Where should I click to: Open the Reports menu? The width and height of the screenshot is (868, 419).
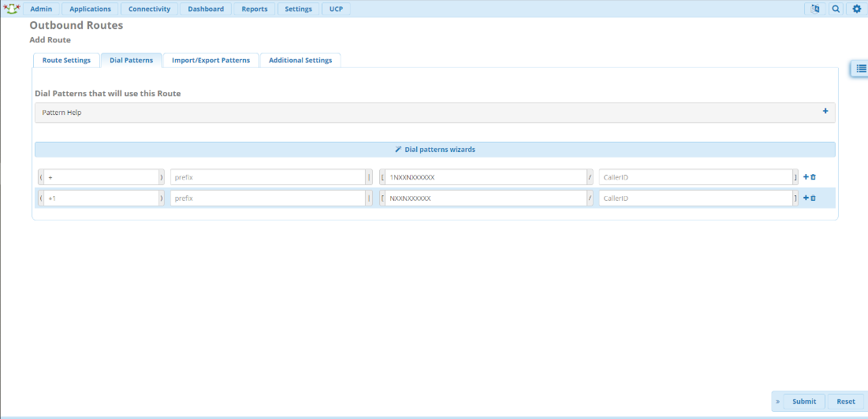pyautogui.click(x=254, y=9)
